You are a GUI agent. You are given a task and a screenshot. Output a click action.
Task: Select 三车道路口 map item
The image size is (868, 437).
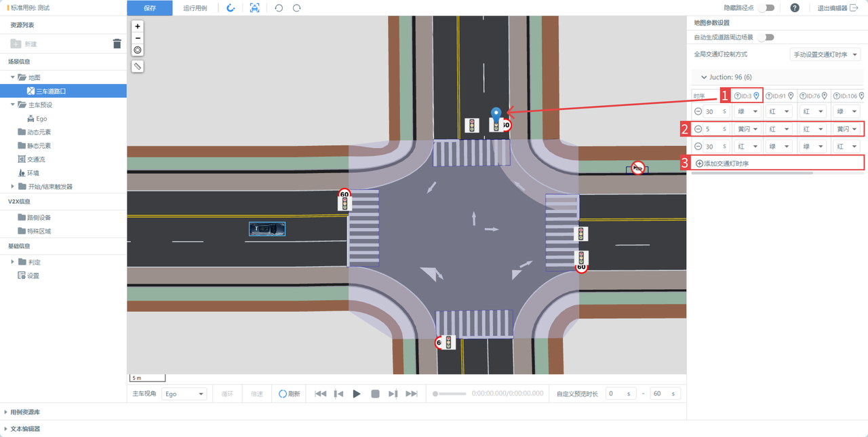pyautogui.click(x=51, y=91)
